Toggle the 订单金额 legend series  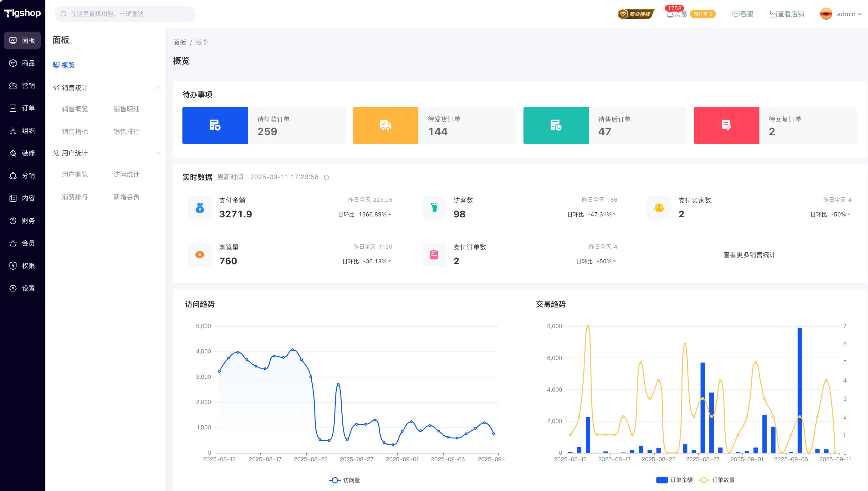pyautogui.click(x=674, y=480)
